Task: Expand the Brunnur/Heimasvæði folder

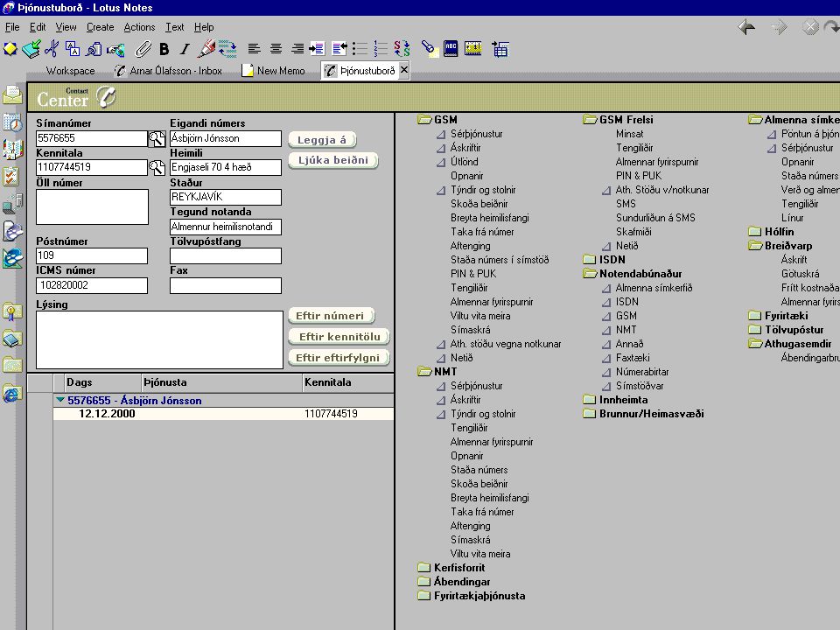Action: click(x=589, y=414)
